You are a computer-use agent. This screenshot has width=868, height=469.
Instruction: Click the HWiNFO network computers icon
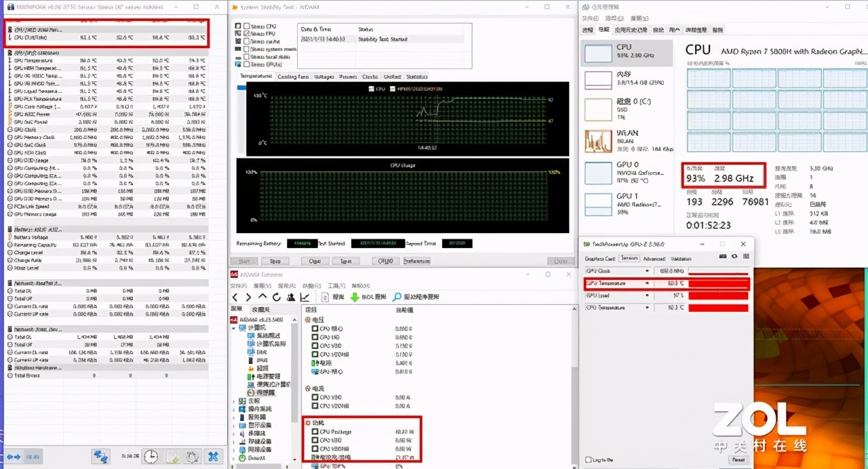coord(101,457)
